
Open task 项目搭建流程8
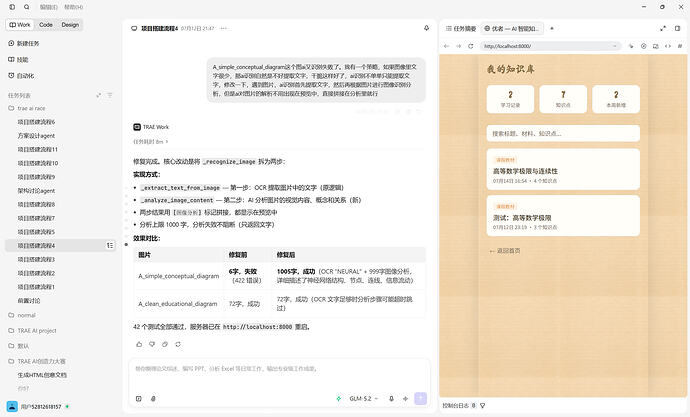tap(36, 204)
